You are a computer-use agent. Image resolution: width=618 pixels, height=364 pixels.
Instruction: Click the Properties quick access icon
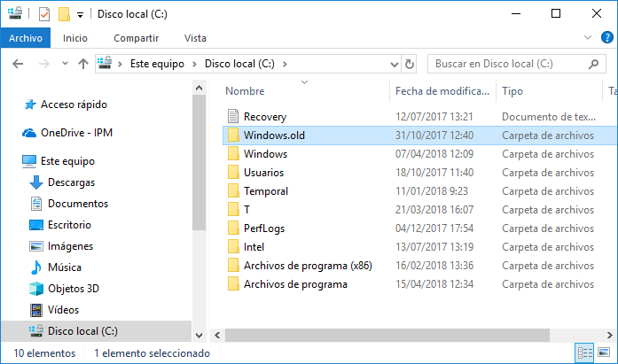pyautogui.click(x=44, y=13)
